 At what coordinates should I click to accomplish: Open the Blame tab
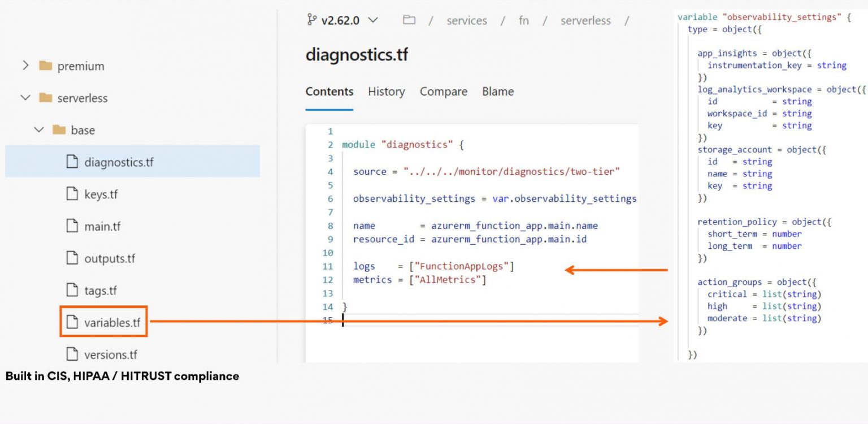pyautogui.click(x=498, y=92)
